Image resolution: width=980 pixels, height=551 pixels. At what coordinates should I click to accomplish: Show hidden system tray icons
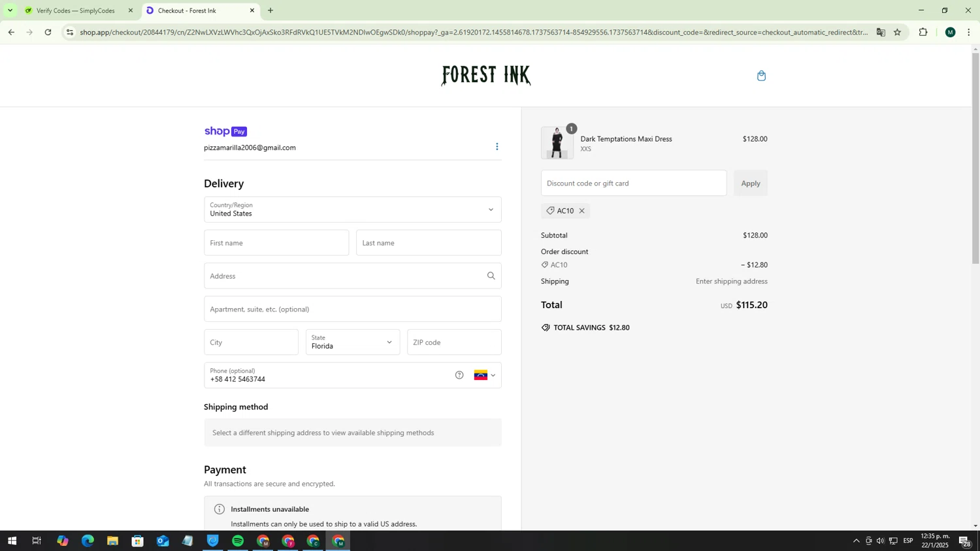coord(856,541)
